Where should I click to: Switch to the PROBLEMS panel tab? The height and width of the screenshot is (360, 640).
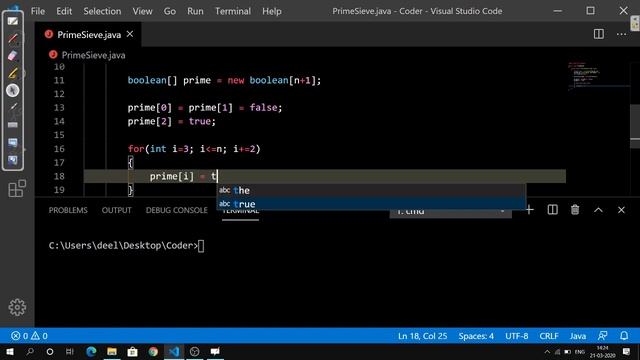(x=68, y=210)
